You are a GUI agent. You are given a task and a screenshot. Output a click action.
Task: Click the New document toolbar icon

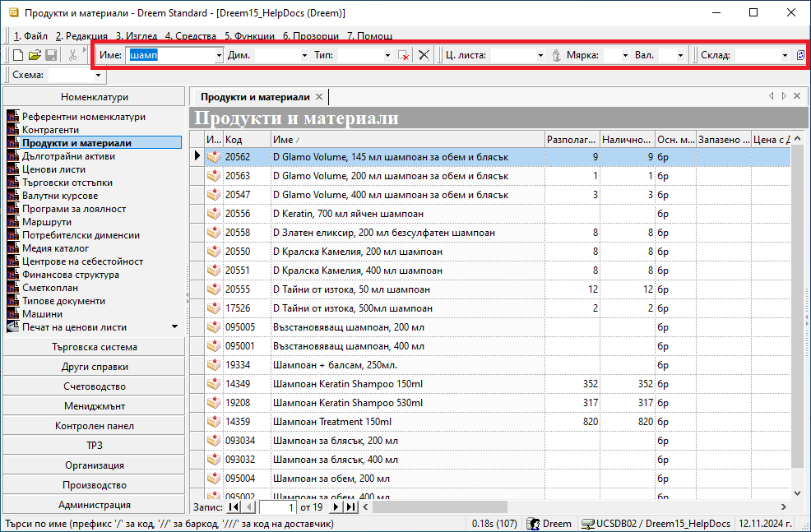[x=18, y=55]
